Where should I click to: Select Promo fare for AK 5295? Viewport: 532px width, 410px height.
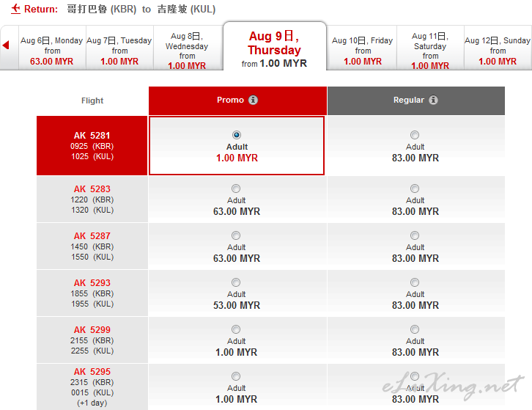tap(236, 376)
